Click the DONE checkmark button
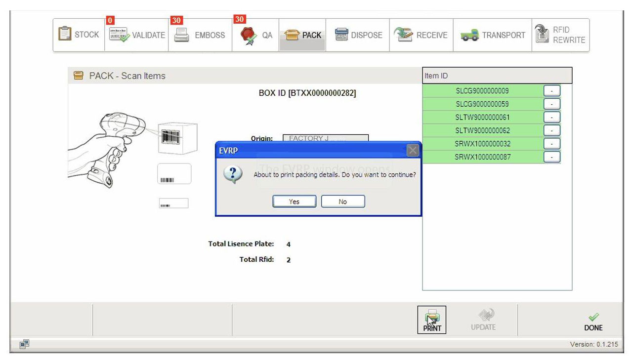This screenshot has width=636, height=364. coord(594,322)
